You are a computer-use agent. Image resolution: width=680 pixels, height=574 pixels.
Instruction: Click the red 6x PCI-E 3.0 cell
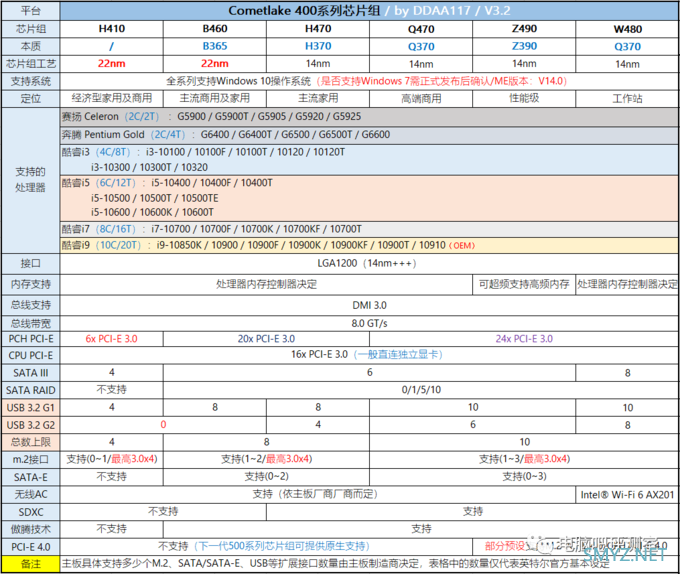[111, 339]
